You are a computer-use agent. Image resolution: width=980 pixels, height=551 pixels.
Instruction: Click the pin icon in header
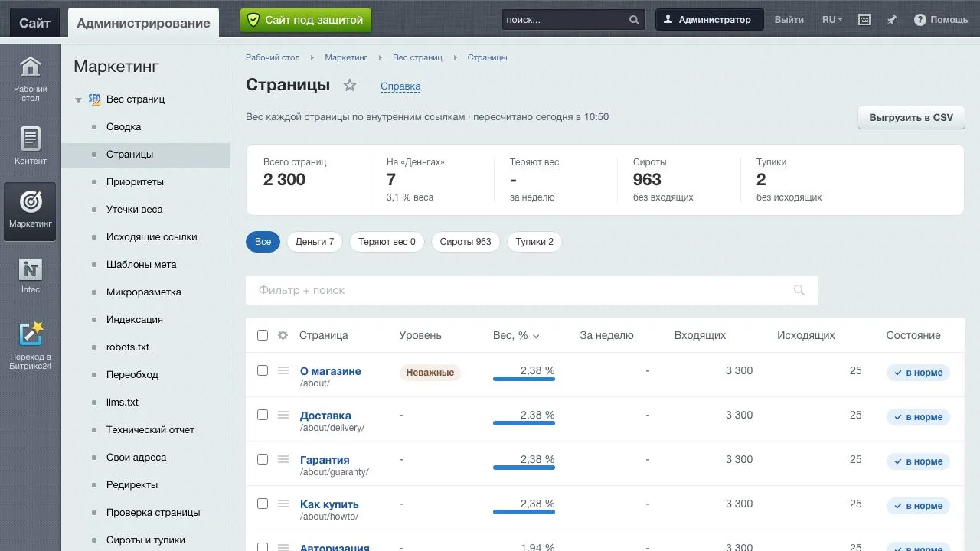pyautogui.click(x=892, y=20)
